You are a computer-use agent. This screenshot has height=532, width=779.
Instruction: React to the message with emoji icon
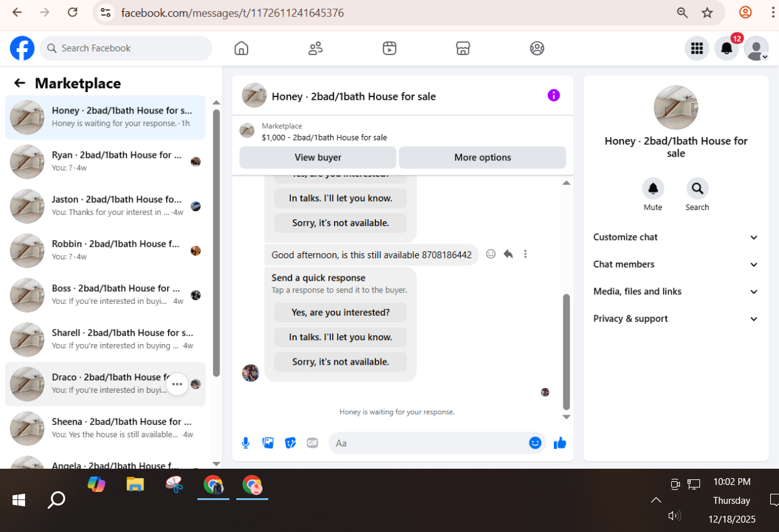click(491, 254)
